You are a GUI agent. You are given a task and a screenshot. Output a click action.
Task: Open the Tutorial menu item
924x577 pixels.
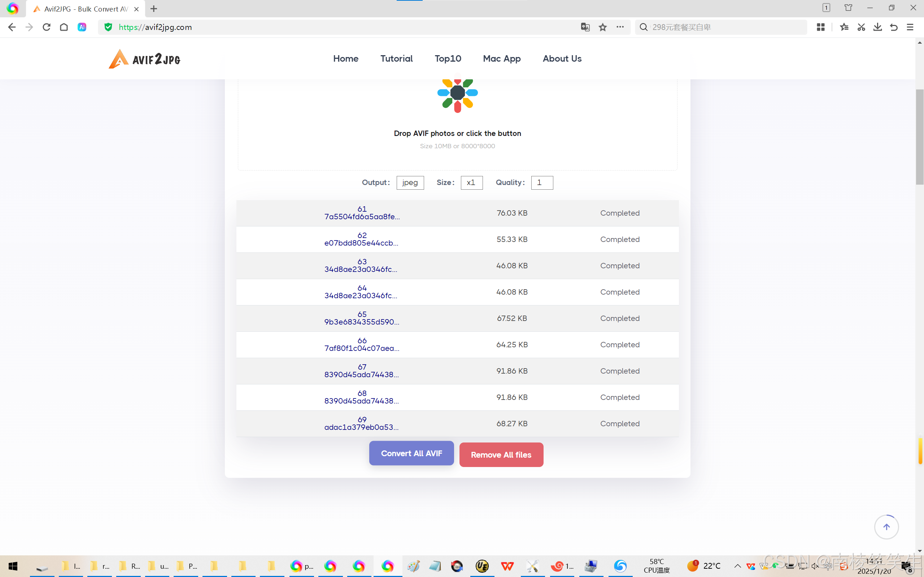click(x=396, y=58)
